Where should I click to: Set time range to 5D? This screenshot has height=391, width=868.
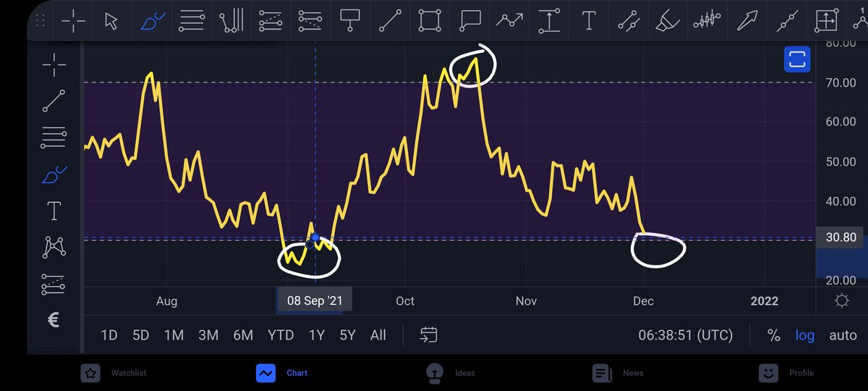point(140,335)
